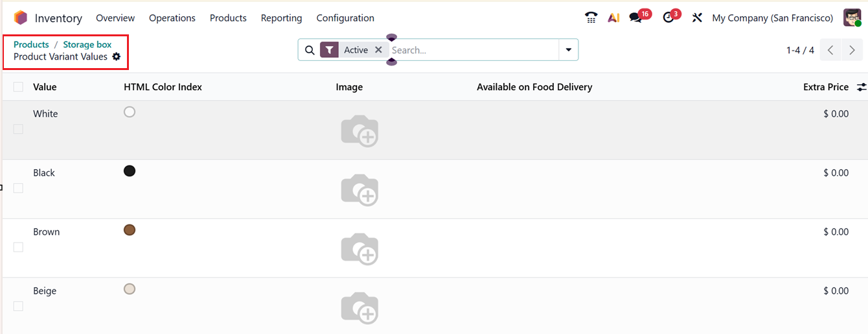This screenshot has width=868, height=334.
Task: Open the conversations messages icon
Action: coord(636,18)
